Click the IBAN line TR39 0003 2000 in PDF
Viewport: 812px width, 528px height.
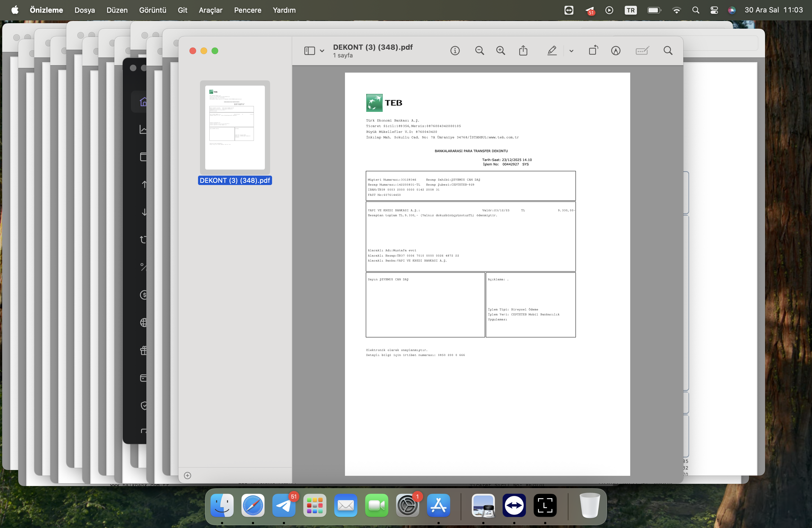(403, 190)
